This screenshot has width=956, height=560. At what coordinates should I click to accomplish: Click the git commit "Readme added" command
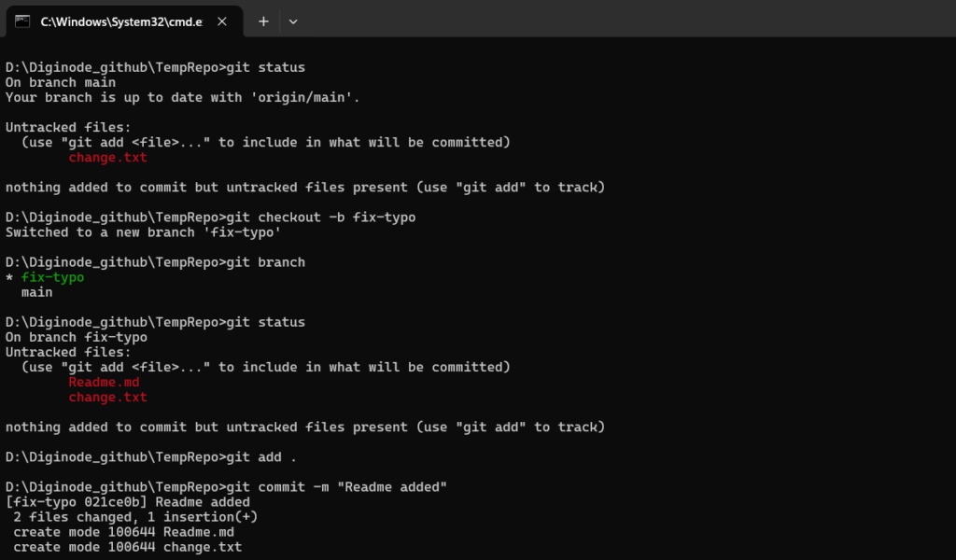coord(338,486)
